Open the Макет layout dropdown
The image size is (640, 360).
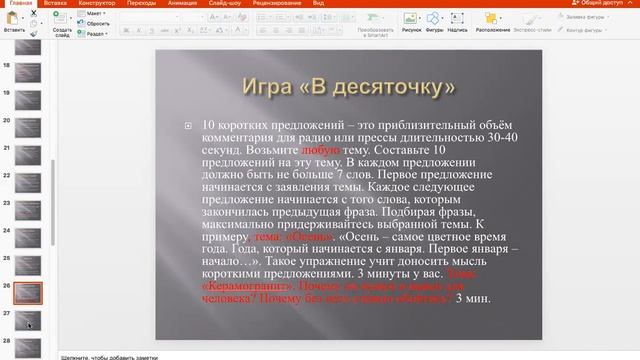pos(92,13)
